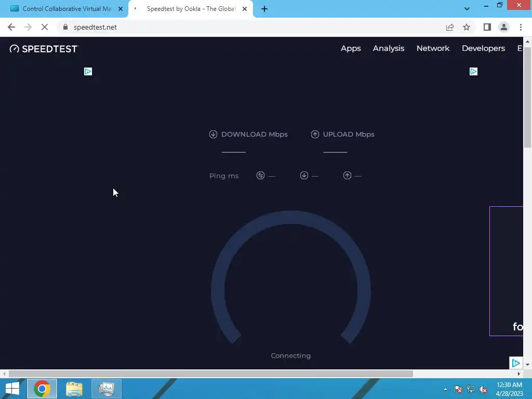
Task: Click the scroll down arrow
Action: [x=527, y=365]
